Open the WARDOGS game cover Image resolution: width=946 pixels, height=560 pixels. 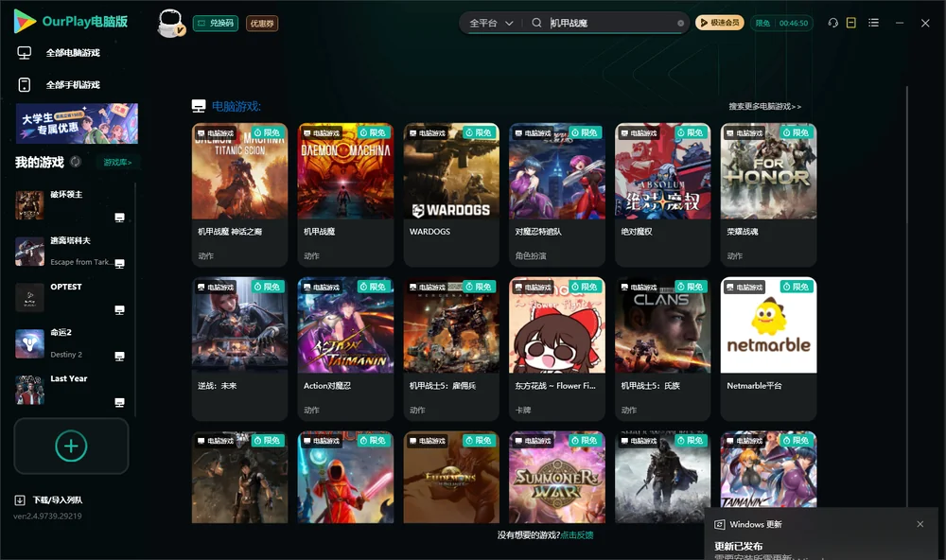[x=451, y=171]
